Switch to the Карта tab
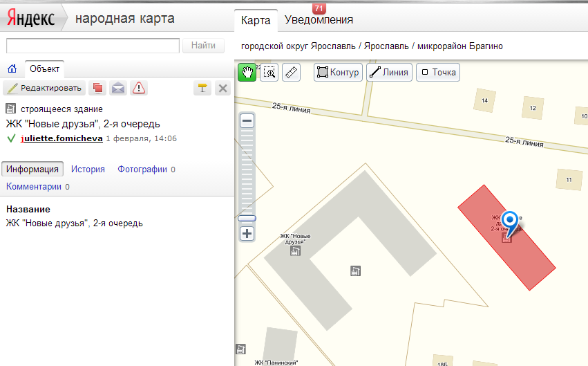 click(256, 20)
